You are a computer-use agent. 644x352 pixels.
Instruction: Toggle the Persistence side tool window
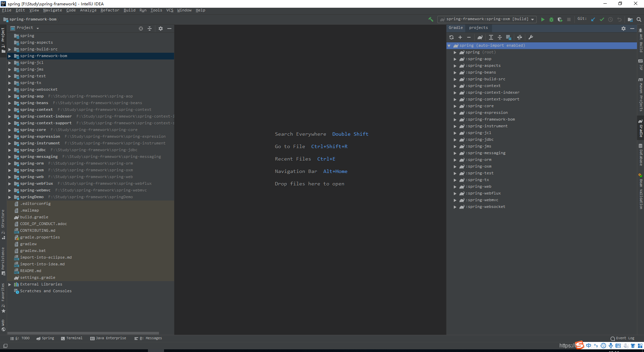pos(3,261)
